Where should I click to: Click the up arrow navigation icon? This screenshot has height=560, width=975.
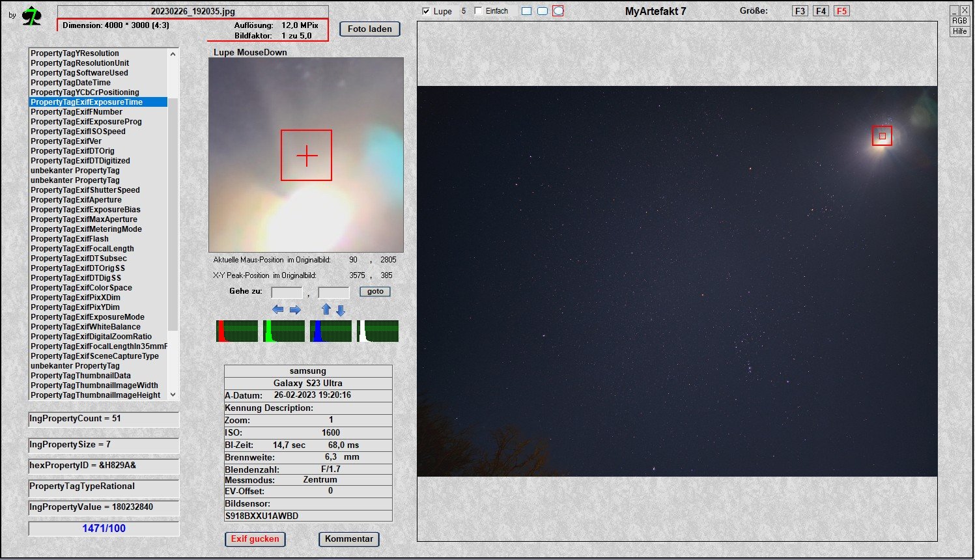pyautogui.click(x=326, y=309)
